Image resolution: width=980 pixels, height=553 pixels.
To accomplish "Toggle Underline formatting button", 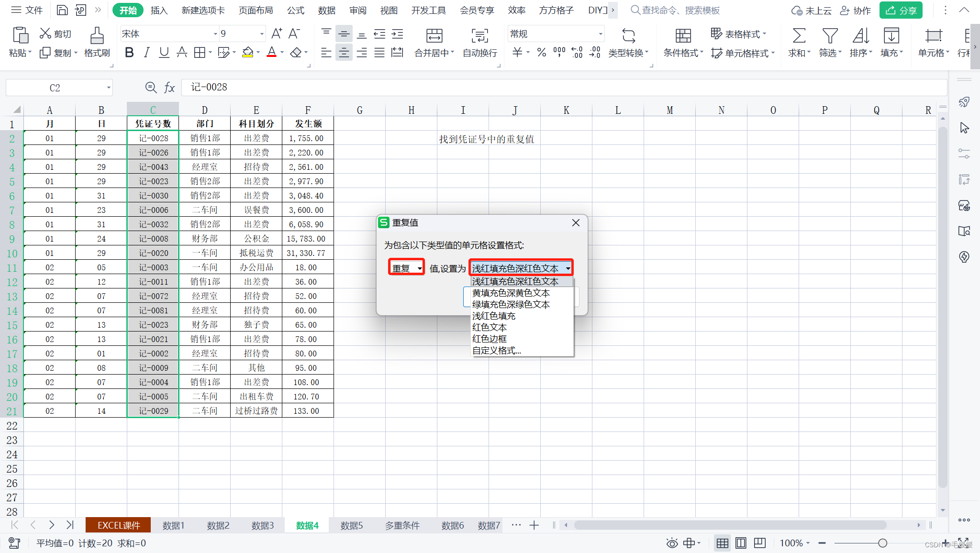I will 164,53.
